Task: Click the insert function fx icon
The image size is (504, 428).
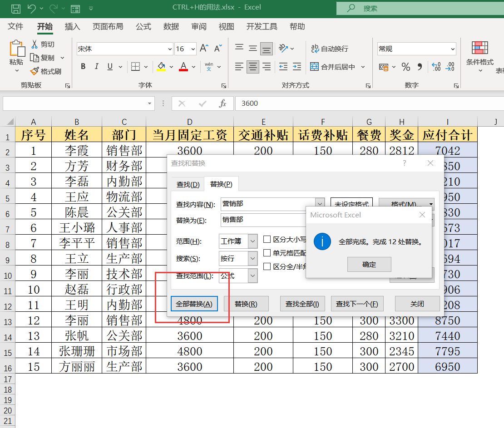Action: [222, 103]
